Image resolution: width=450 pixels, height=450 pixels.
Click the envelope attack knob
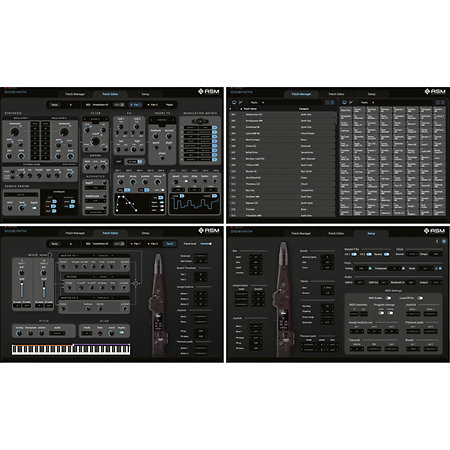pyautogui.click(x=120, y=182)
